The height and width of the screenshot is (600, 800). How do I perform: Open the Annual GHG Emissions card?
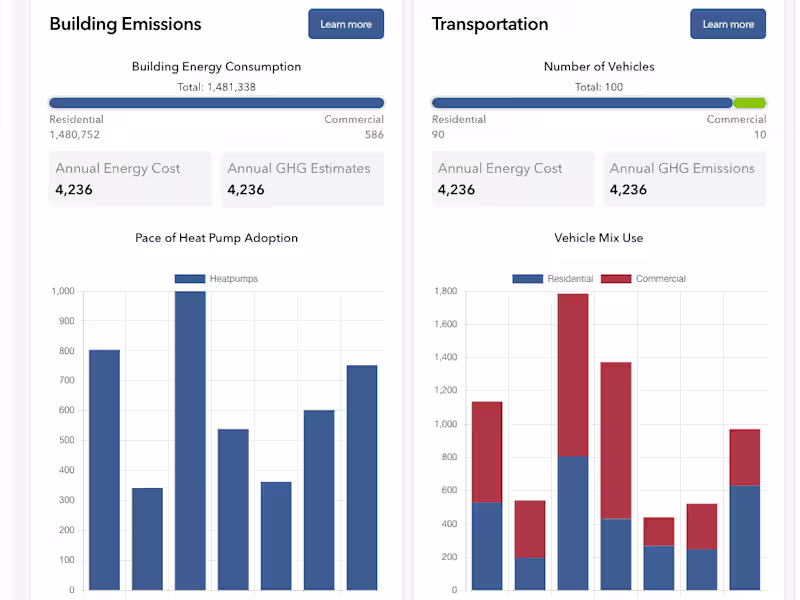pyautogui.click(x=685, y=179)
